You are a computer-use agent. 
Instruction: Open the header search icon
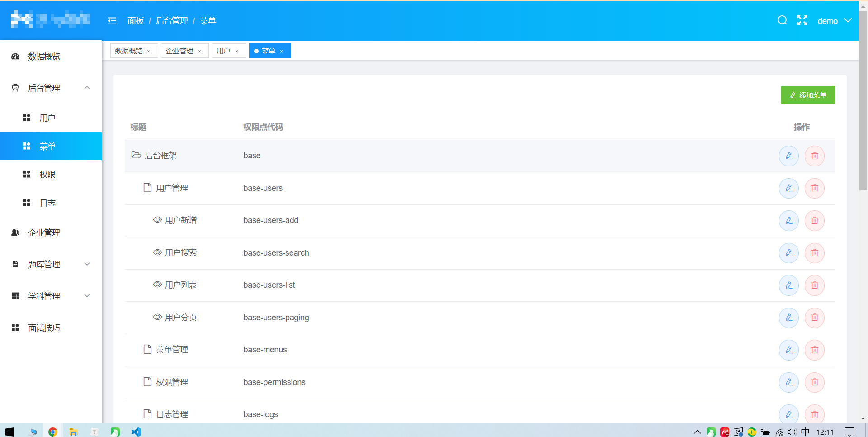tap(782, 20)
